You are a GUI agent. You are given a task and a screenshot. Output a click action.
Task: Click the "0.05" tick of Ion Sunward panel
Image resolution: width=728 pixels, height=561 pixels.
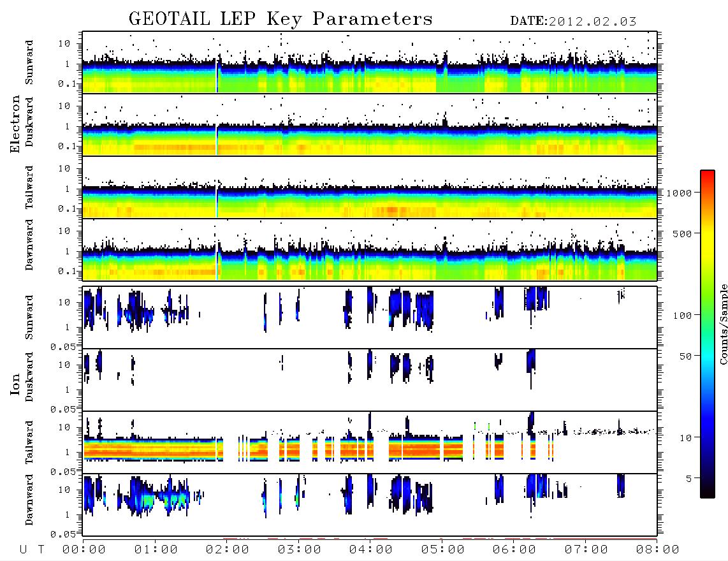click(63, 347)
